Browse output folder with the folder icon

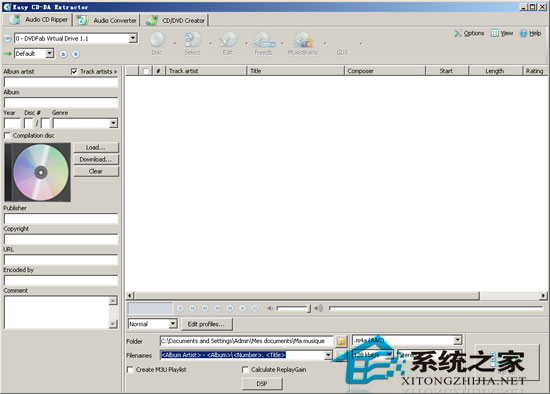coord(341,341)
